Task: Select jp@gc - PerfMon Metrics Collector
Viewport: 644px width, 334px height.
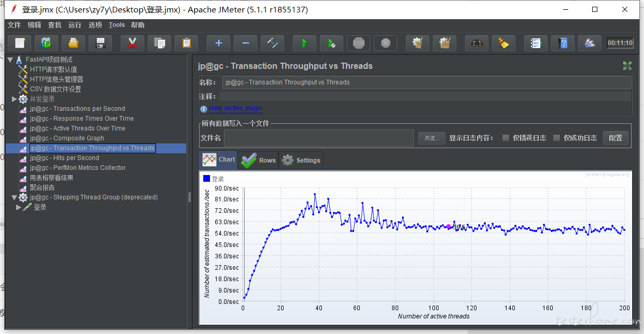Action: click(78, 168)
